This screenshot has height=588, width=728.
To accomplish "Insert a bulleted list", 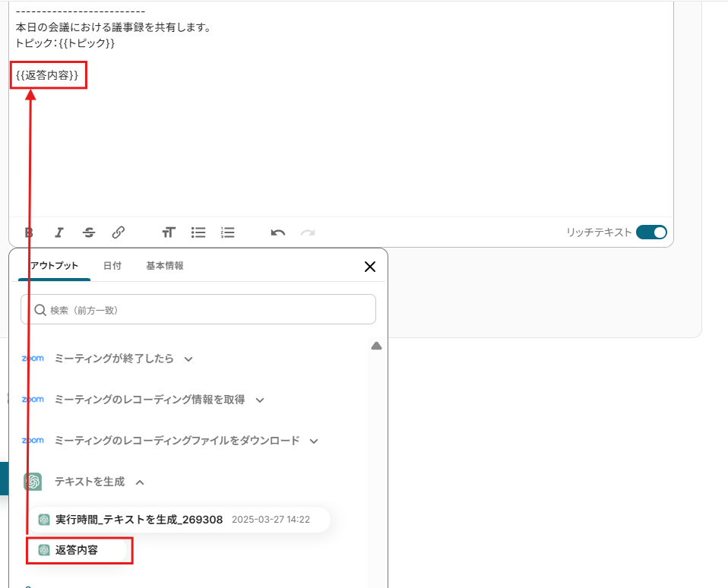I will pos(198,232).
